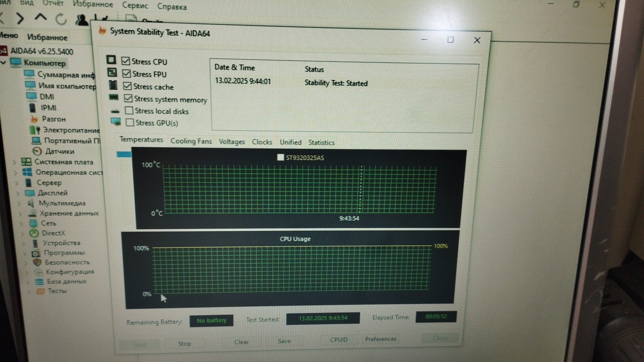This screenshot has height=362, width=644.
Task: Click the Тесты icon in the tree
Action: 41,291
